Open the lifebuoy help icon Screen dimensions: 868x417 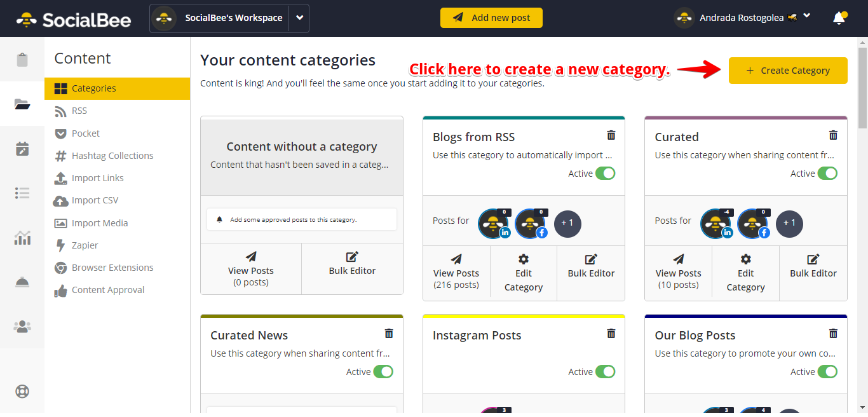22,391
